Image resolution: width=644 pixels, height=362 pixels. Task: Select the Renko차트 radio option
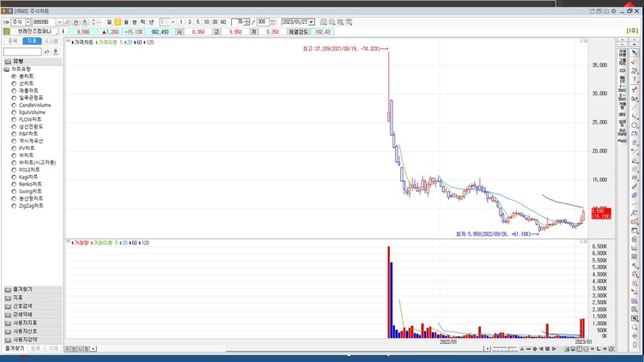(14, 184)
